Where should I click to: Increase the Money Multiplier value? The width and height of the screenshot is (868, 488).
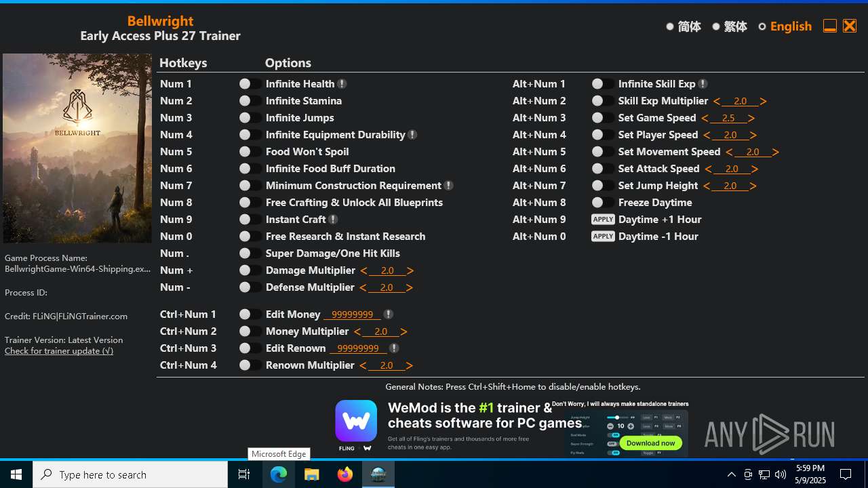click(x=403, y=331)
